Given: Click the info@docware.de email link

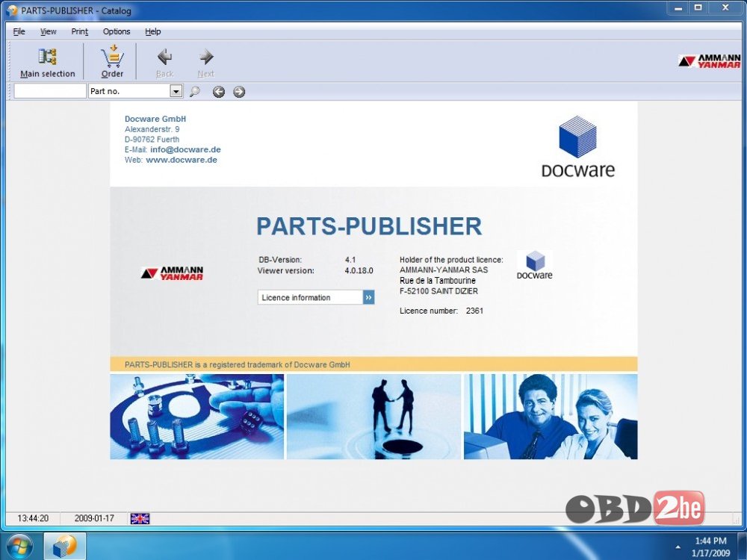Looking at the screenshot, I should 185,149.
